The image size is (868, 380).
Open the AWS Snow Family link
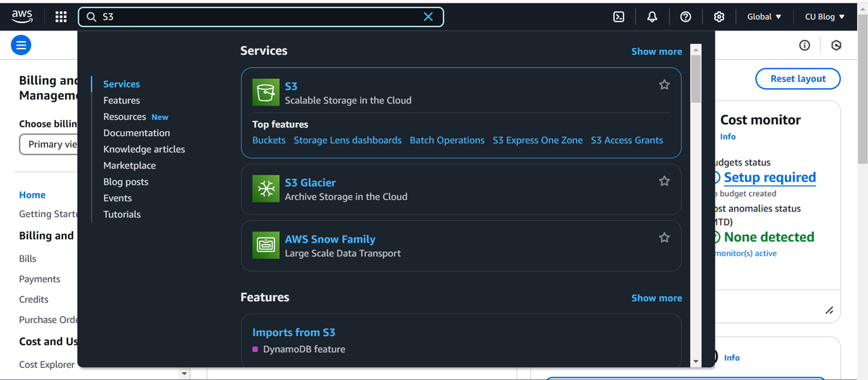(x=330, y=239)
